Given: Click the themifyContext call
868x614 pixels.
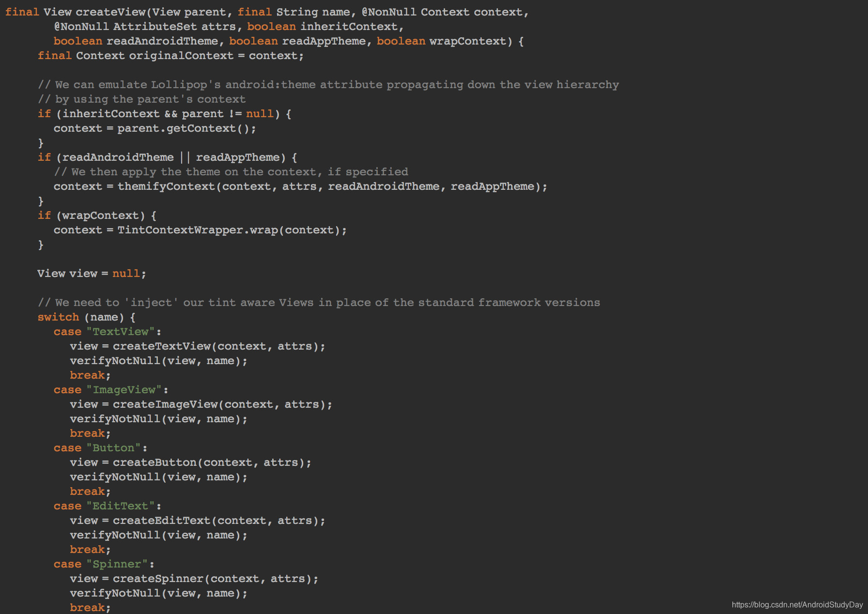Looking at the screenshot, I should [332, 186].
